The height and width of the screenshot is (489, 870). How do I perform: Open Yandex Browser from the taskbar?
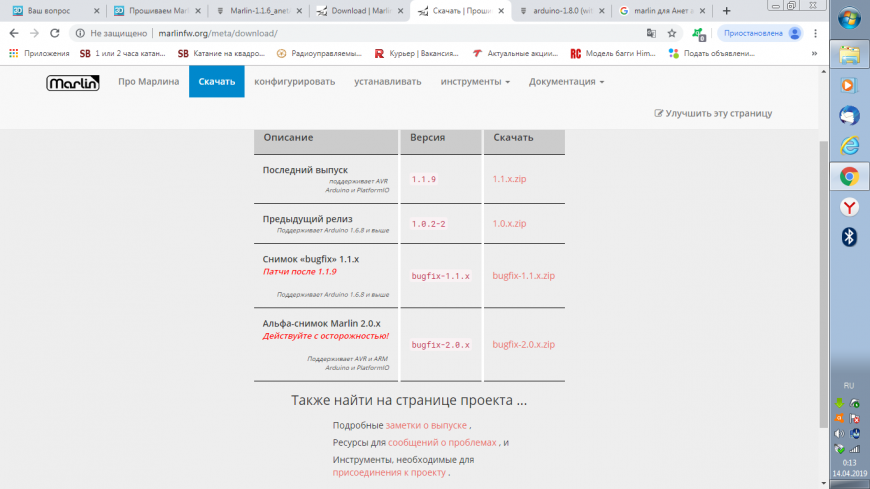point(849,207)
